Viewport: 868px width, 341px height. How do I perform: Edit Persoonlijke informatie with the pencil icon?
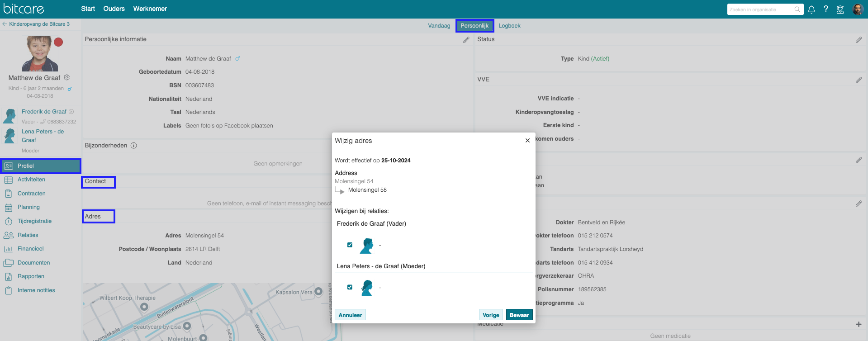(466, 40)
